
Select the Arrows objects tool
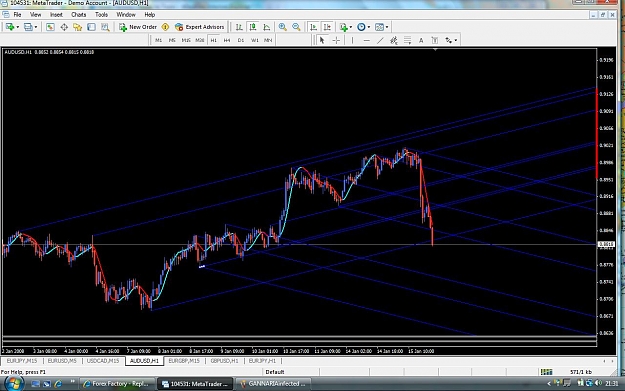[449, 40]
